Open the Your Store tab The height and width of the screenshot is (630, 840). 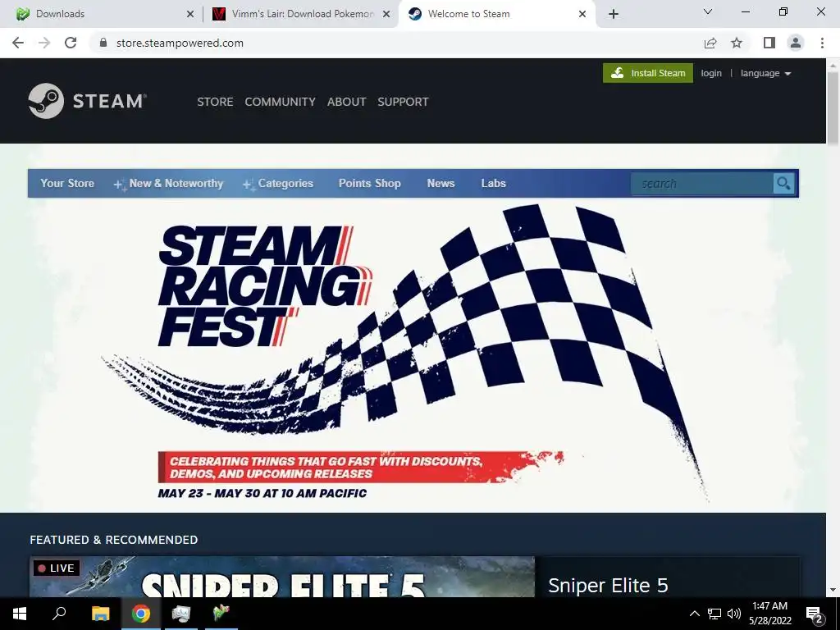[67, 183]
